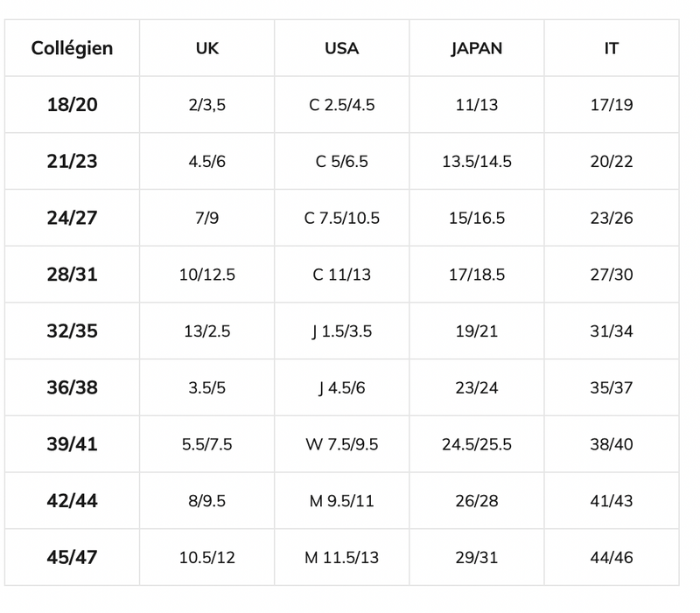Select the 32/35 size row label
Screen dimensions: 700x613
pos(72,331)
